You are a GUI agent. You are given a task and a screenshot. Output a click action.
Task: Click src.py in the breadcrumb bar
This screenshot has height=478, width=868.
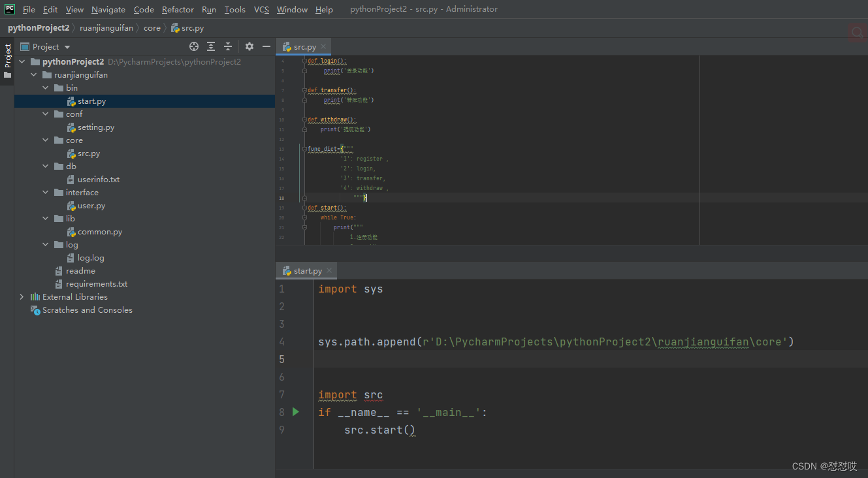tap(187, 28)
